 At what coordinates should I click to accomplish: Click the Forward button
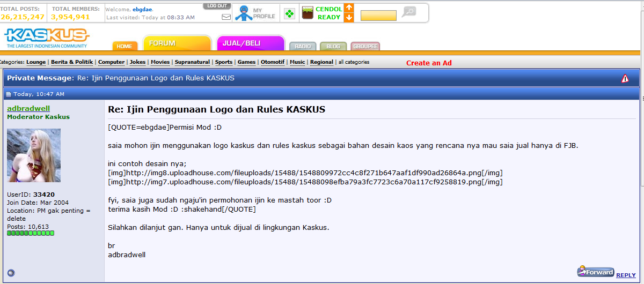595,272
